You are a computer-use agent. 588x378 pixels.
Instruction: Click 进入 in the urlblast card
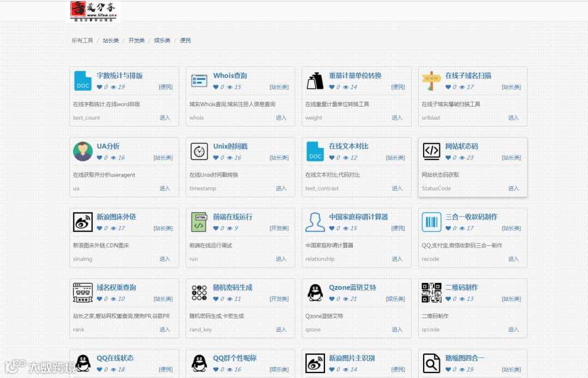pyautogui.click(x=513, y=117)
